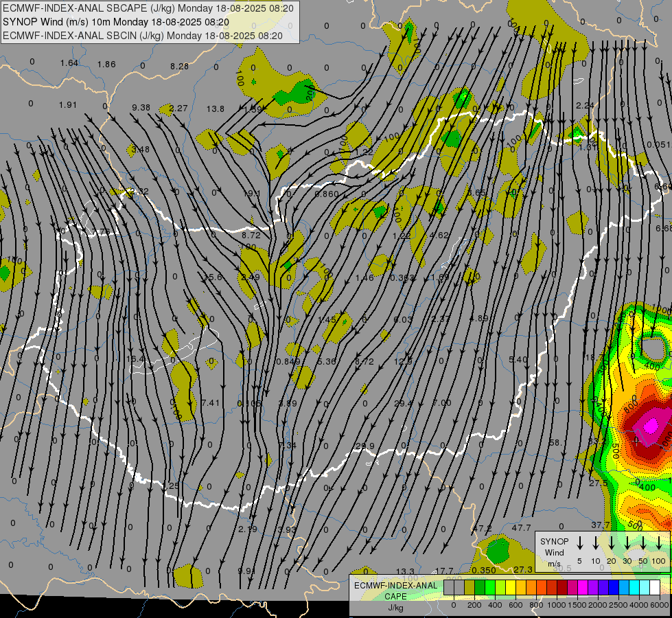Click the map value 7.34
672x618 pixels.
[x=287, y=445]
